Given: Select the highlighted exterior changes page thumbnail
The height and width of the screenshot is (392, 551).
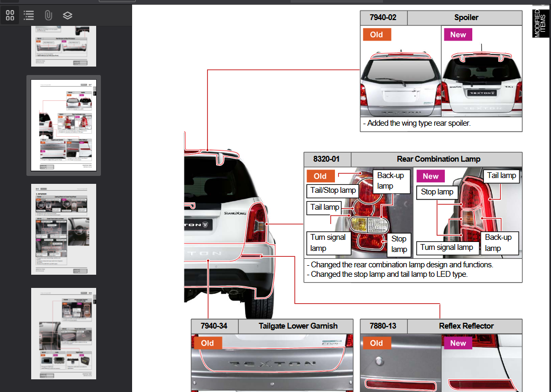Looking at the screenshot, I should pos(63,125).
